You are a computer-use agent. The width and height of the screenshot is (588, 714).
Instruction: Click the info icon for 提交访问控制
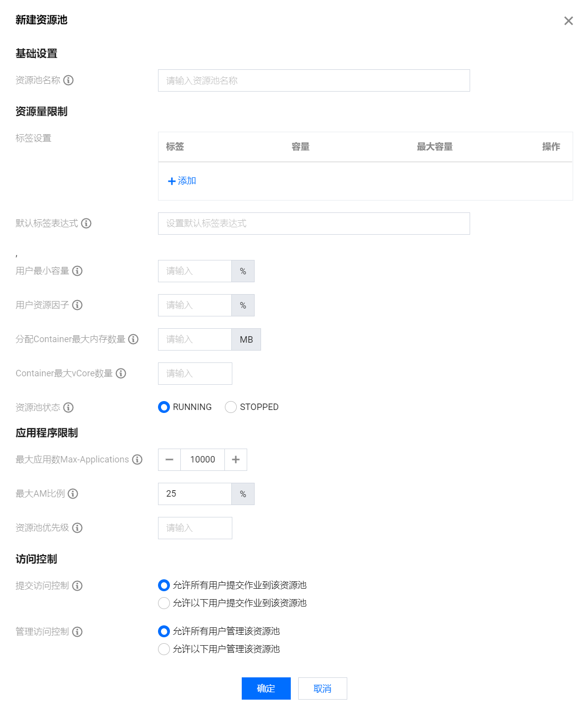(x=77, y=586)
